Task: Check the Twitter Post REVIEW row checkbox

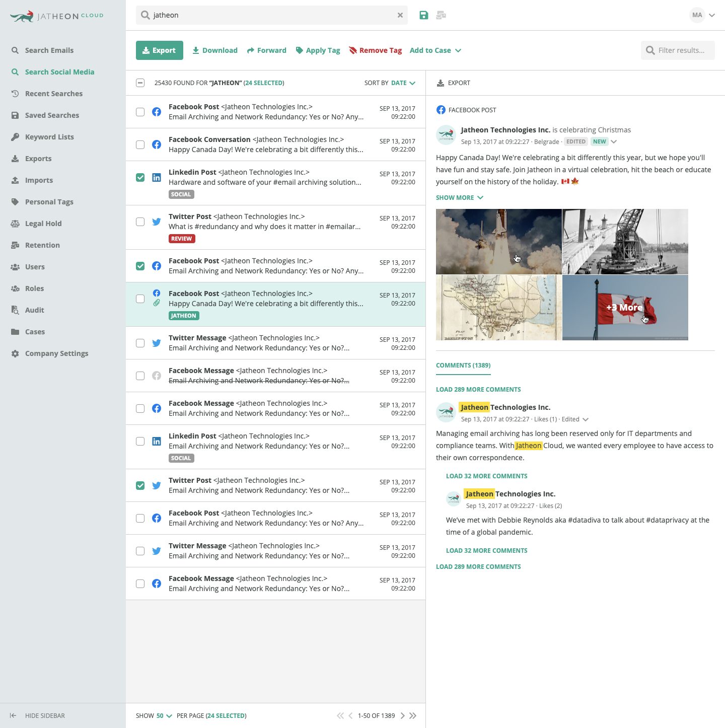Action: tap(140, 222)
